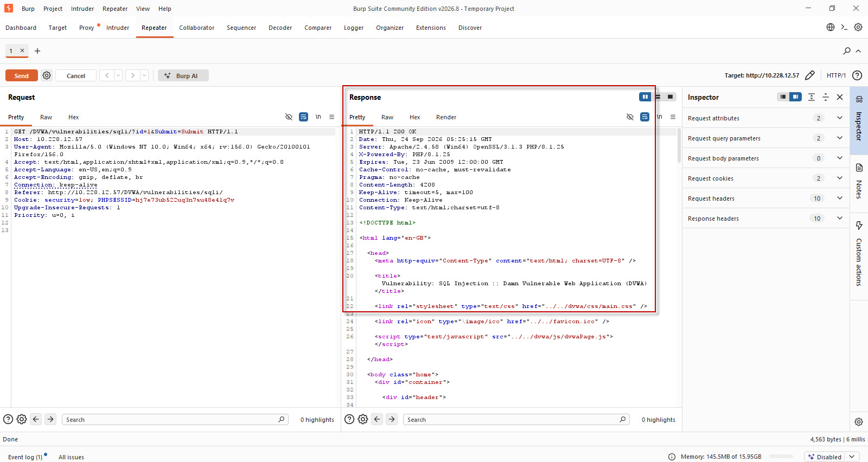View memory info icon in status bar
Viewport: 868px width, 462px height.
pos(672,457)
